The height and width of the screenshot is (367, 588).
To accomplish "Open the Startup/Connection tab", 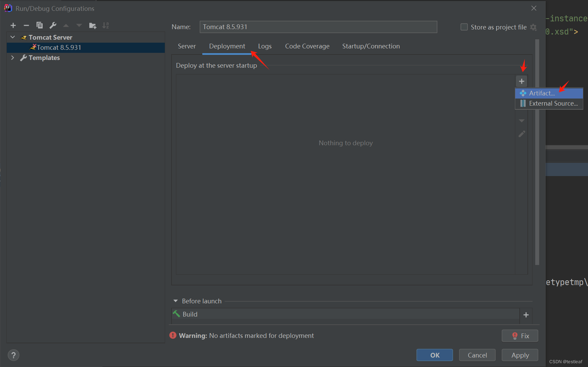I will [371, 46].
